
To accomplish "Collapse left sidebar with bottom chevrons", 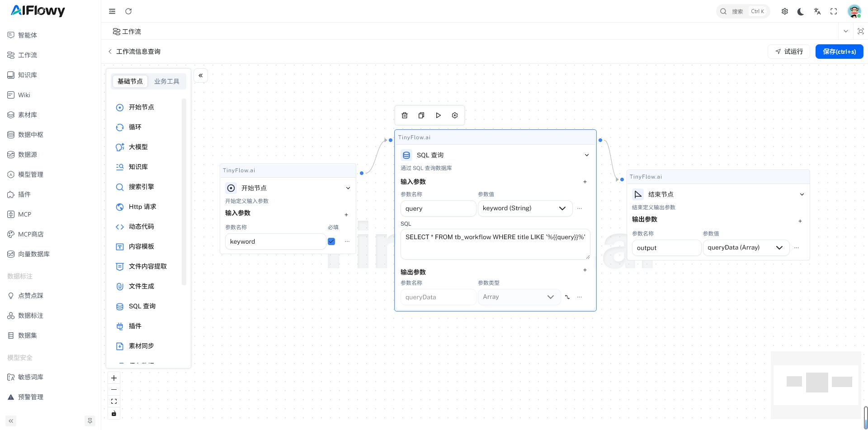I will click(11, 421).
